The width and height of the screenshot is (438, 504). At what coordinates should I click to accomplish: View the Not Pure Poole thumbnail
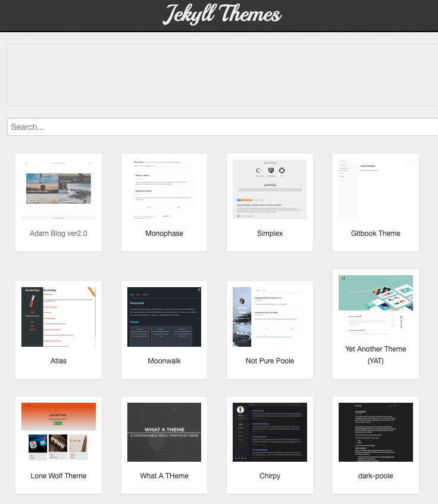pos(270,317)
